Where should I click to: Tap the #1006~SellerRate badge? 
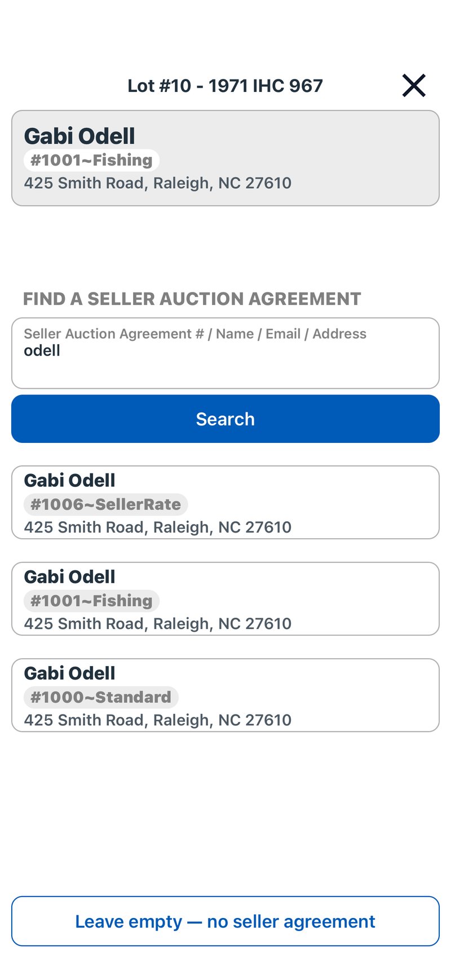point(105,504)
